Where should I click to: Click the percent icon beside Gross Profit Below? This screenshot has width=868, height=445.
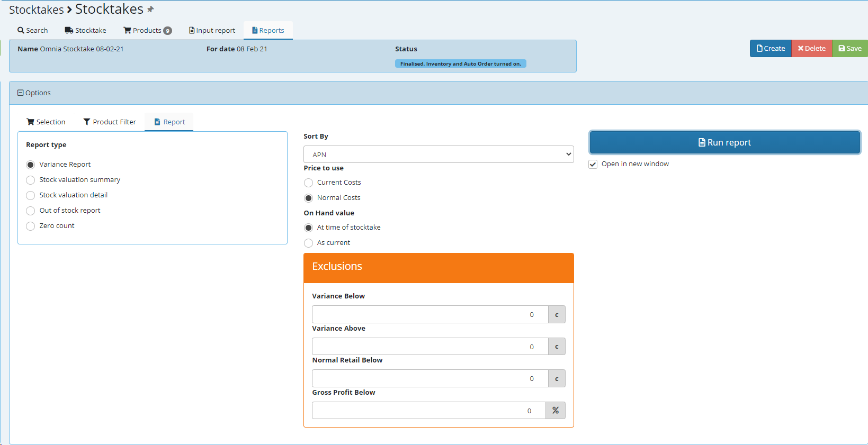[x=555, y=411]
